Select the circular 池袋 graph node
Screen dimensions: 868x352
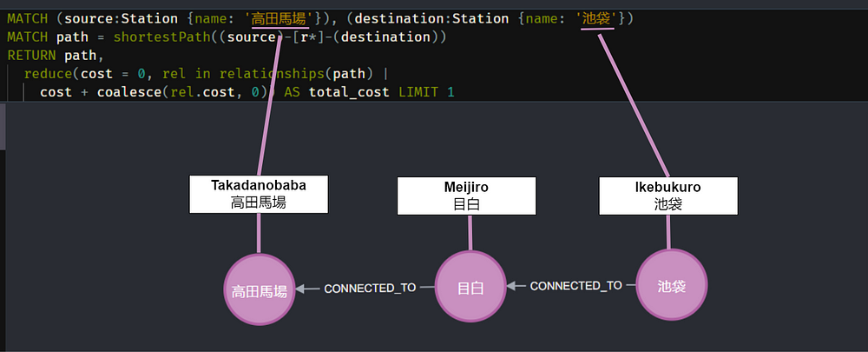click(672, 285)
